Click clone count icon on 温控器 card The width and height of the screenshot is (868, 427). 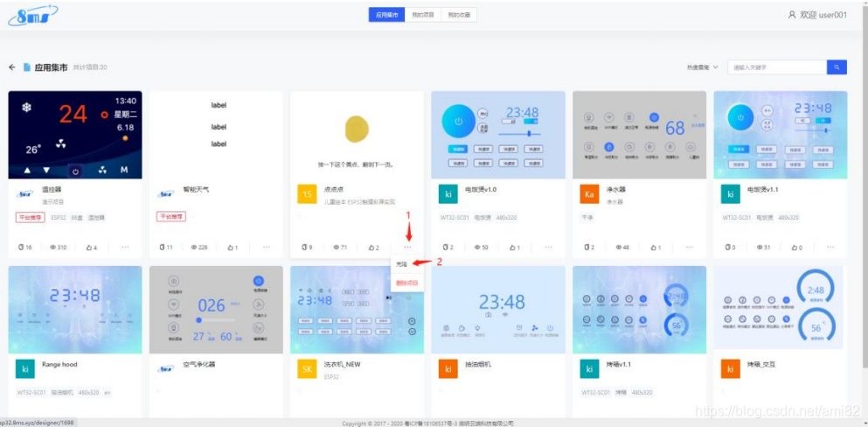pyautogui.click(x=21, y=247)
